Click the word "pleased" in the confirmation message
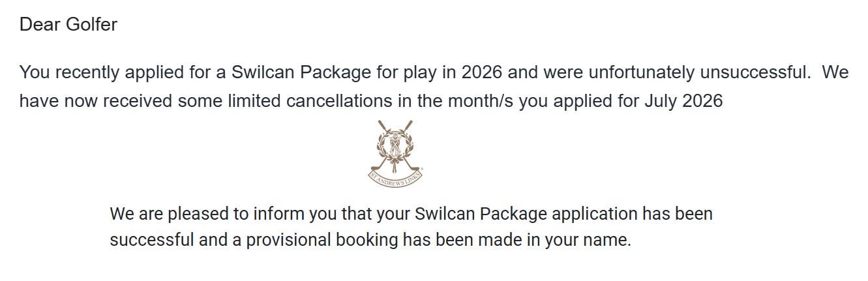Viewport: 868px width, 281px height. tap(197, 213)
